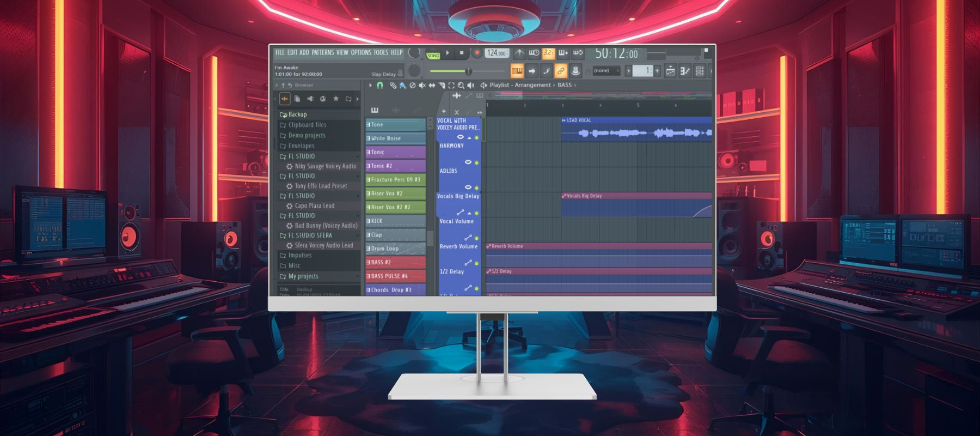Screen dimensions: 980x436
Task: Click the record button in transport
Action: pos(477,53)
